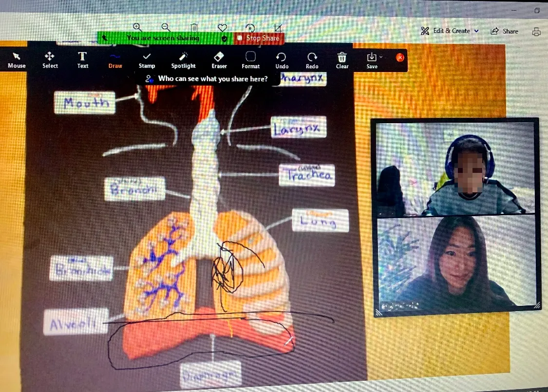Activate the Text annotation tool
548x392 pixels.
(x=82, y=60)
